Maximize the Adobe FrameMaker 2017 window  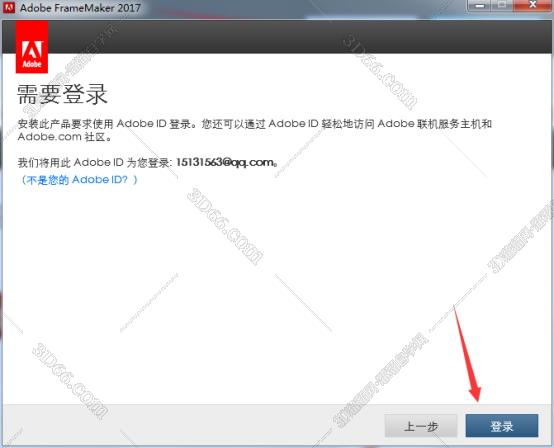(502, 6)
